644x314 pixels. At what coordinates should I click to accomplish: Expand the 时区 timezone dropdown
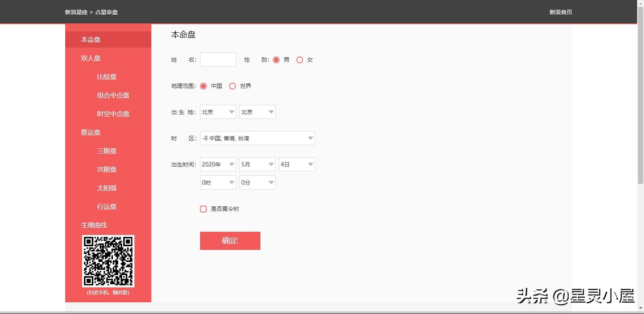point(257,138)
